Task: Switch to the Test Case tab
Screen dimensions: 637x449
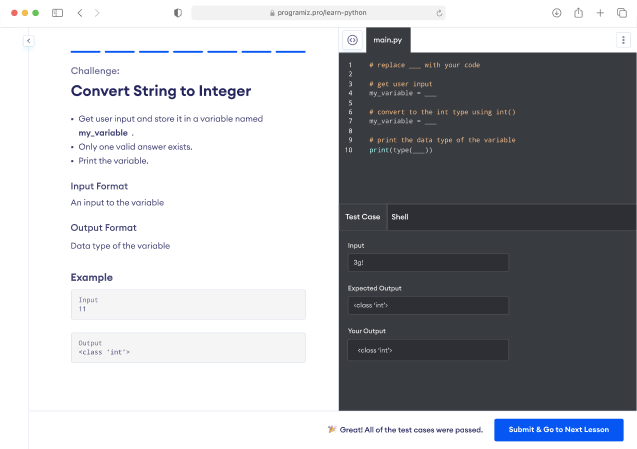Action: tap(362, 217)
